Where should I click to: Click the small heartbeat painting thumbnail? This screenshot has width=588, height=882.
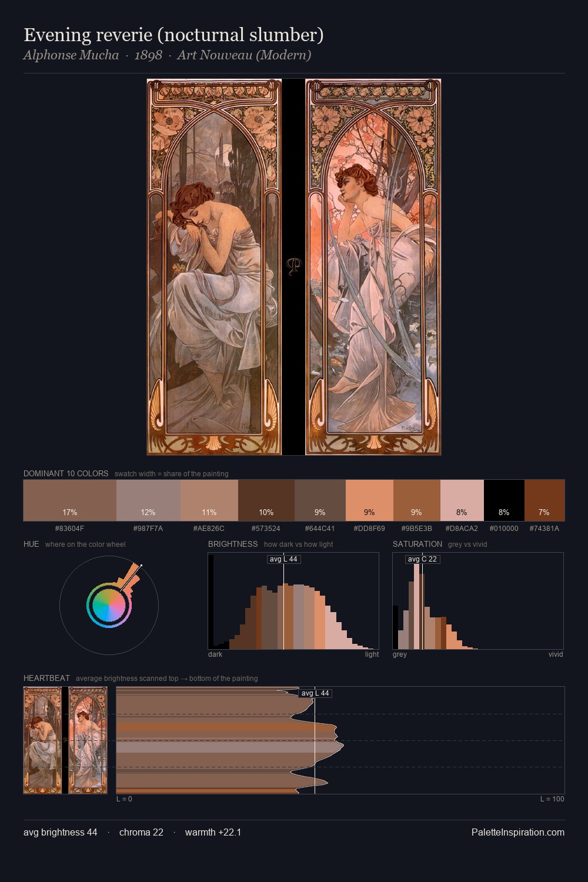[x=65, y=740]
